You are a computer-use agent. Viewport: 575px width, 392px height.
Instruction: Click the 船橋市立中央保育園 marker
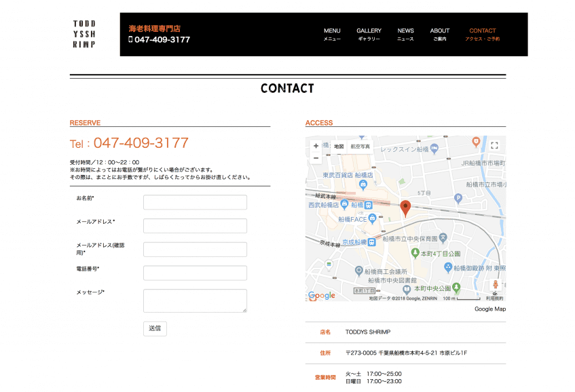click(443, 238)
